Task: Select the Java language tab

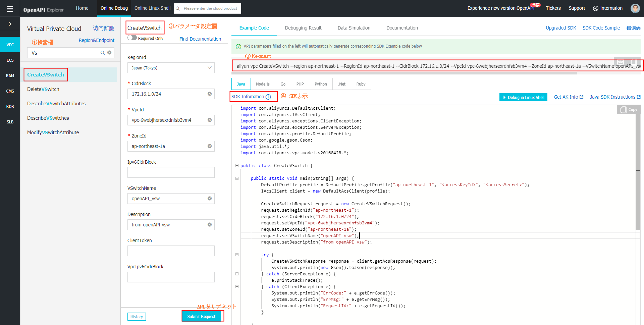Action: (x=241, y=84)
